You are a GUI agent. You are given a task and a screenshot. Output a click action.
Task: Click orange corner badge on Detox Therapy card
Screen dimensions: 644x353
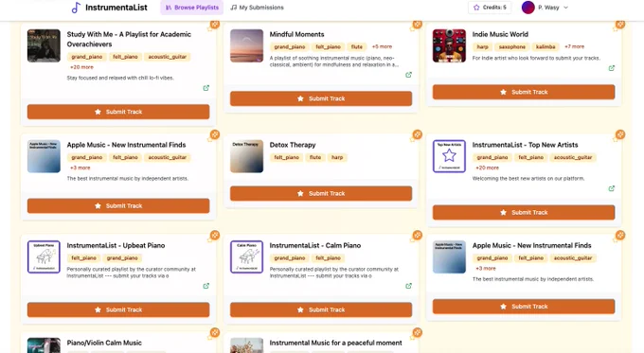(418, 134)
